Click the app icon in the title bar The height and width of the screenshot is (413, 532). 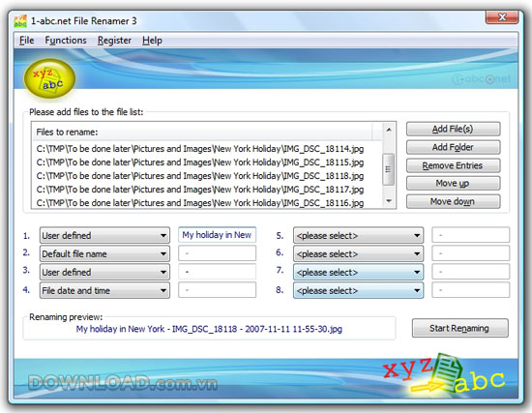20,21
